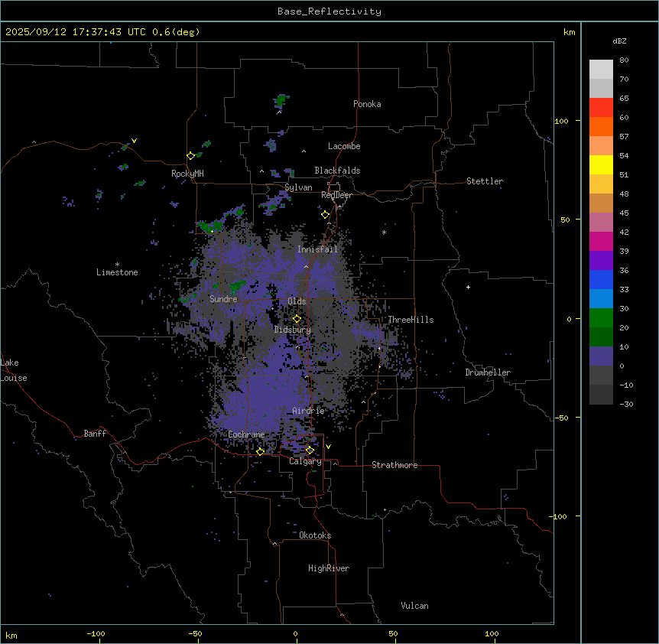Click the RockyMH label

(187, 174)
